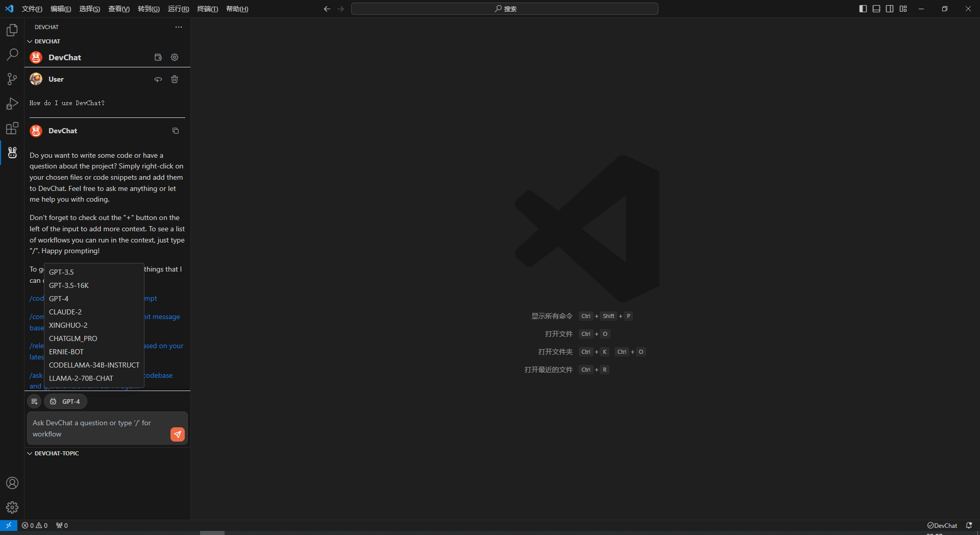Screen dimensions: 980x535
Task: Open the Accounts menu icon
Action: click(12, 483)
